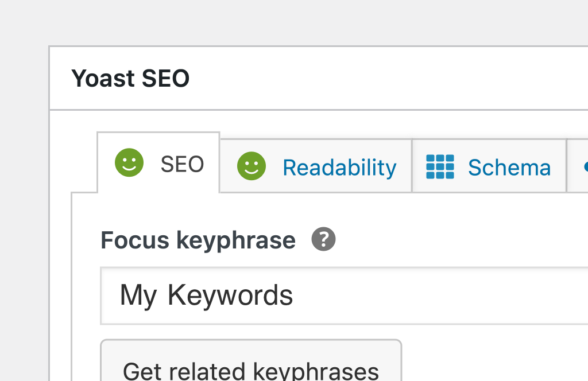The height and width of the screenshot is (381, 588).
Task: Select the My Keywords text in the input
Action: coord(206,296)
